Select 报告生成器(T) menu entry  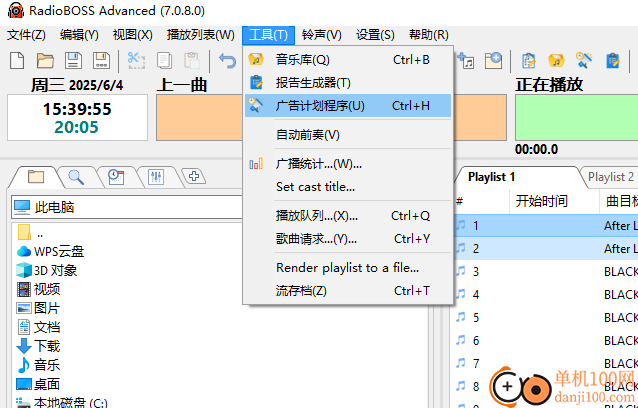(x=348, y=83)
